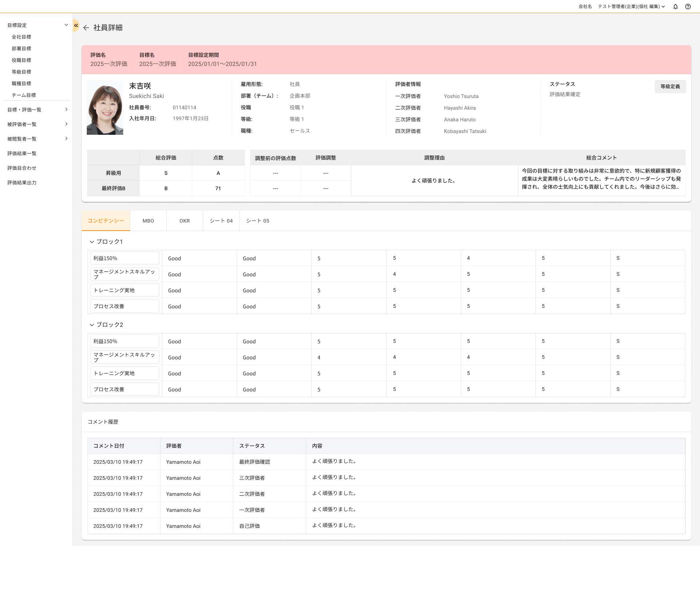Switch to the シート 04 tab
This screenshot has height=604, width=700.
point(221,221)
